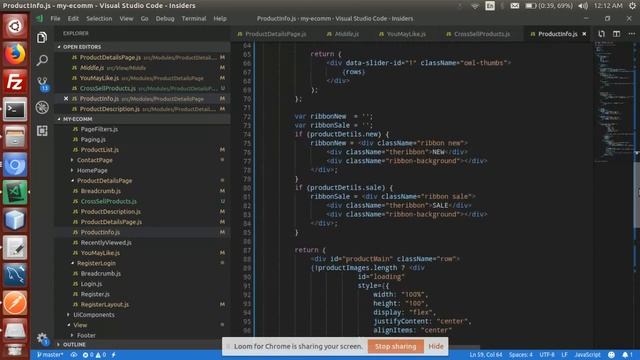Open the editor More Actions ellipsis
Image resolution: width=640 pixels, height=360 pixels.
(631, 34)
